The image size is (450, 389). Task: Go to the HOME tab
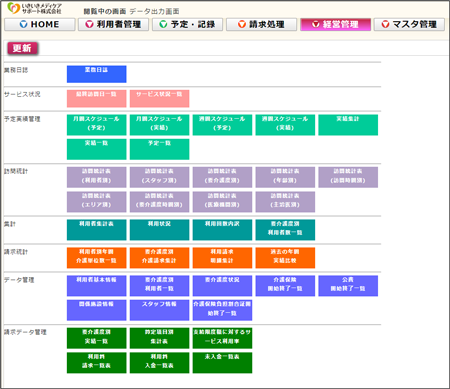pyautogui.click(x=40, y=24)
